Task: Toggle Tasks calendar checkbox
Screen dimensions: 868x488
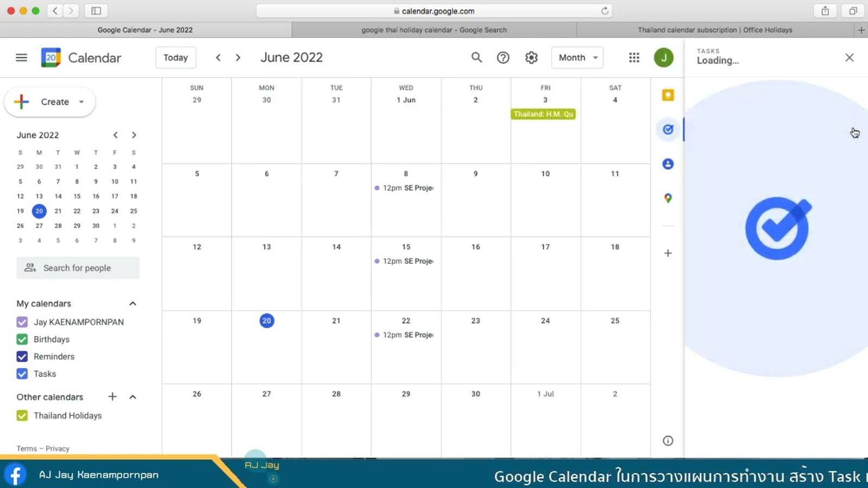Action: 22,374
